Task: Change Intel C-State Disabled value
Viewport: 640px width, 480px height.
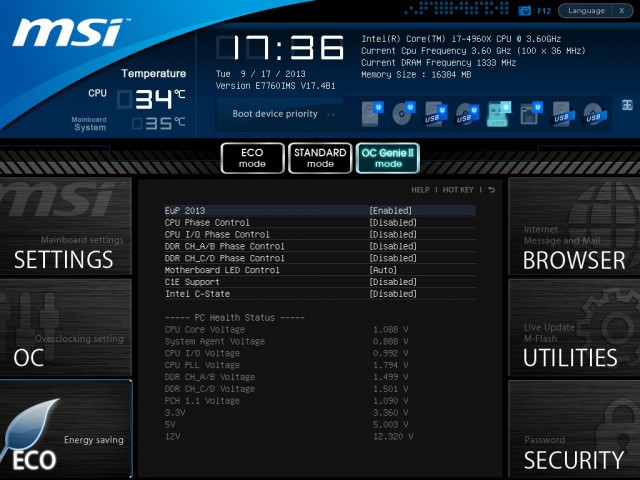Action: click(x=393, y=293)
